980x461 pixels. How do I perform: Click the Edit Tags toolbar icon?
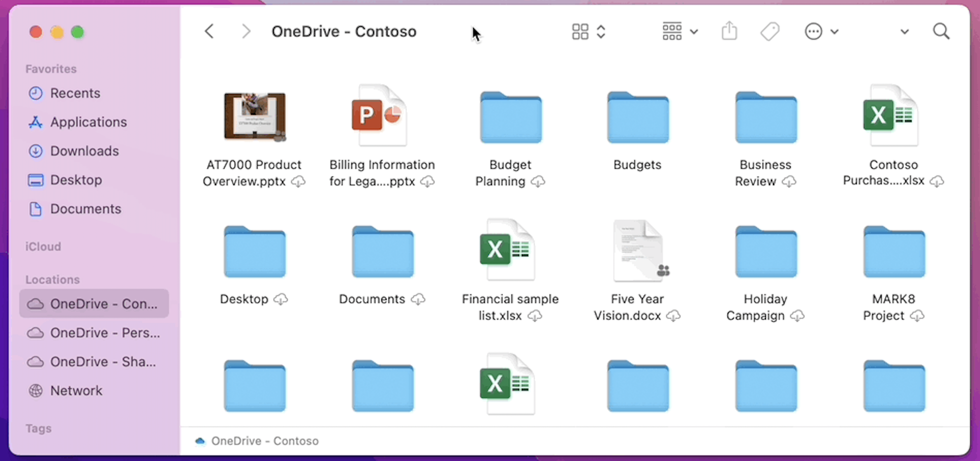(770, 31)
